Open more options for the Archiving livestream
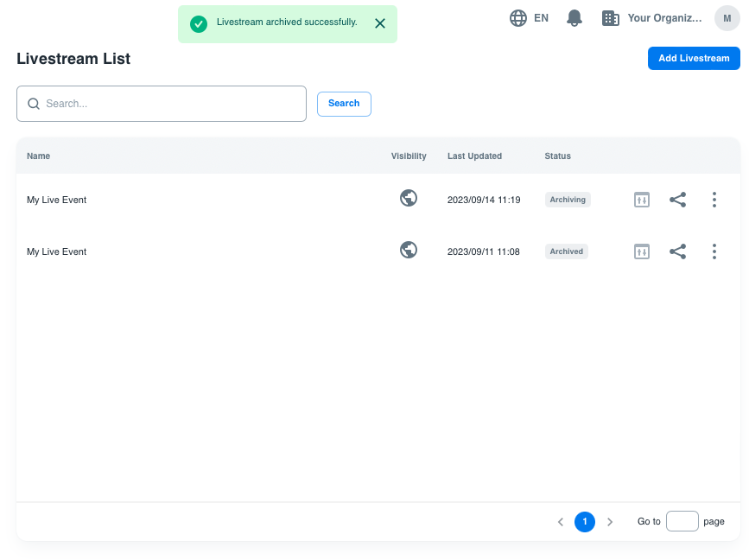Image resolution: width=749 pixels, height=560 pixels. [714, 200]
